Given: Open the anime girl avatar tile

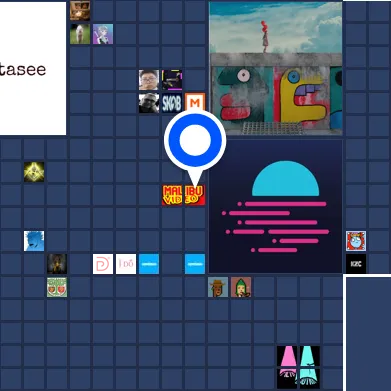Looking at the screenshot, I should [x=103, y=34].
